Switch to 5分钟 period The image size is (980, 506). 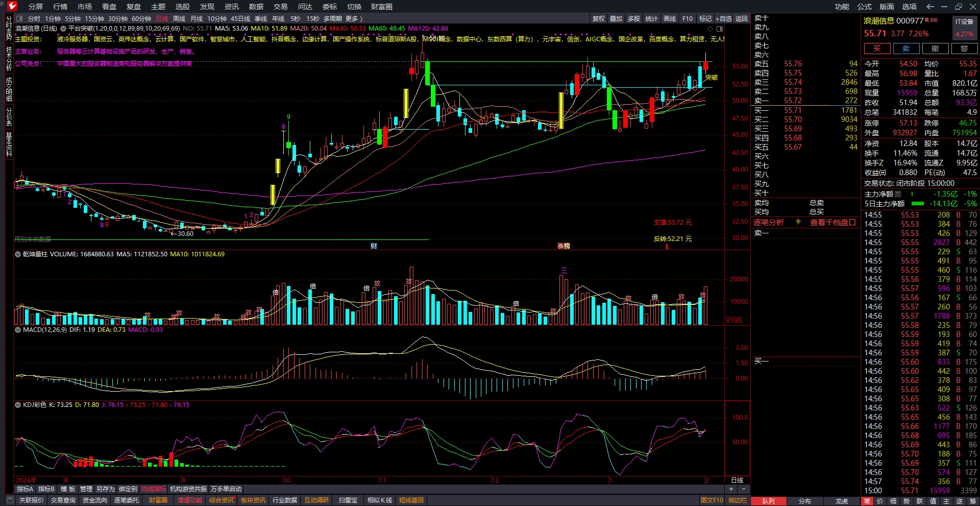click(72, 18)
